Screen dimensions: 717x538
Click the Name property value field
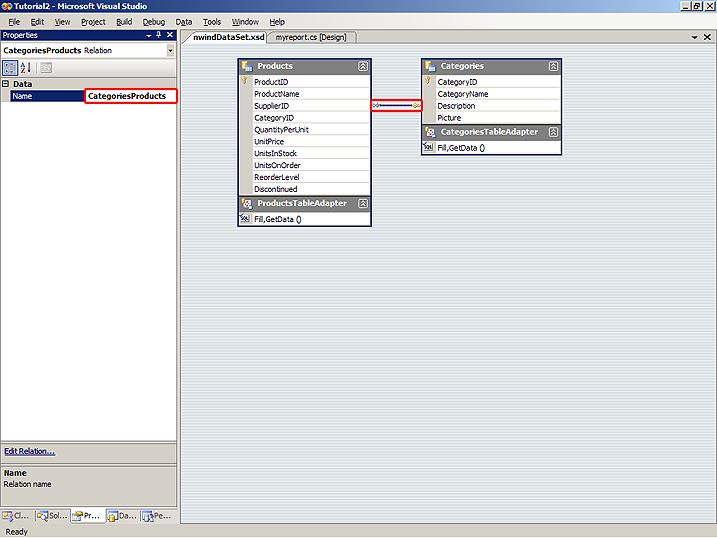[x=130, y=96]
